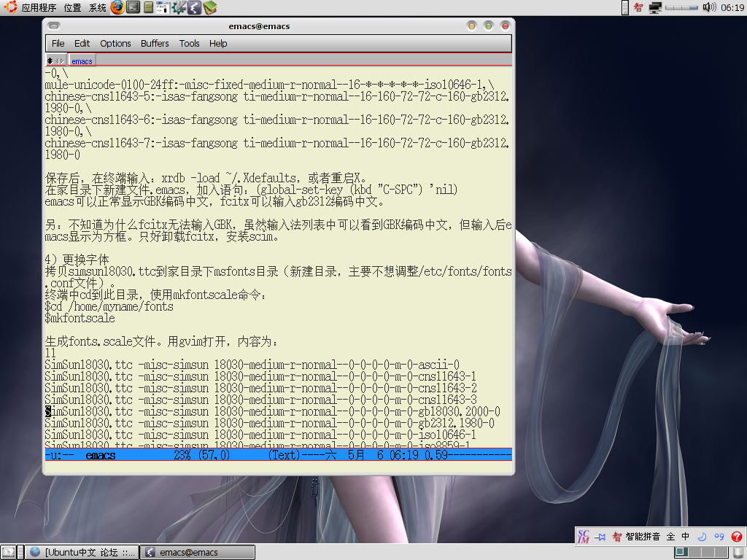Open the green book launcher icon

pyautogui.click(x=209, y=7)
